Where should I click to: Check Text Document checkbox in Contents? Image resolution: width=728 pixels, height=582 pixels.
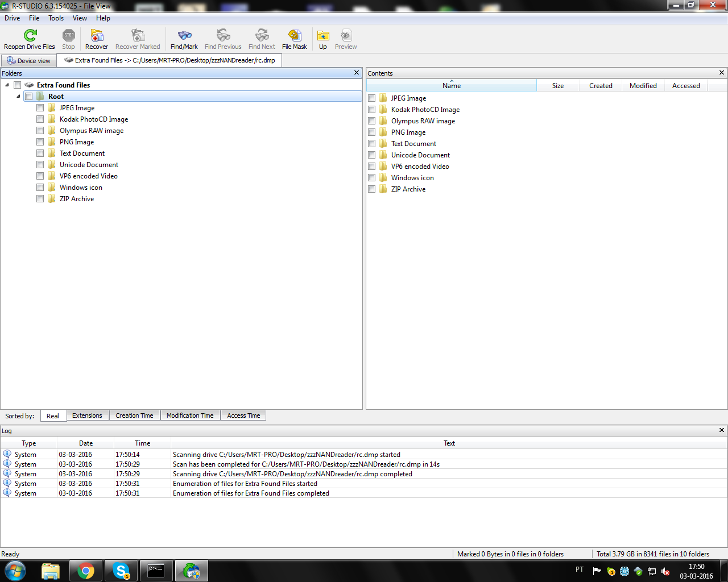[x=372, y=144]
